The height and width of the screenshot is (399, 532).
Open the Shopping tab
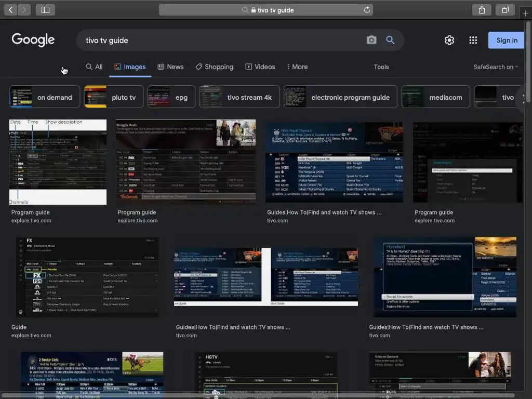click(215, 67)
